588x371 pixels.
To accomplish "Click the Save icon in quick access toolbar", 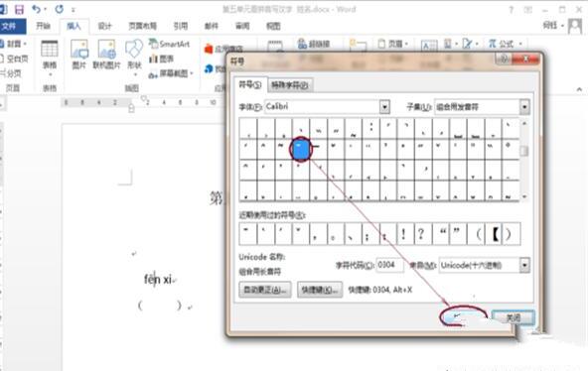I will pyautogui.click(x=20, y=9).
